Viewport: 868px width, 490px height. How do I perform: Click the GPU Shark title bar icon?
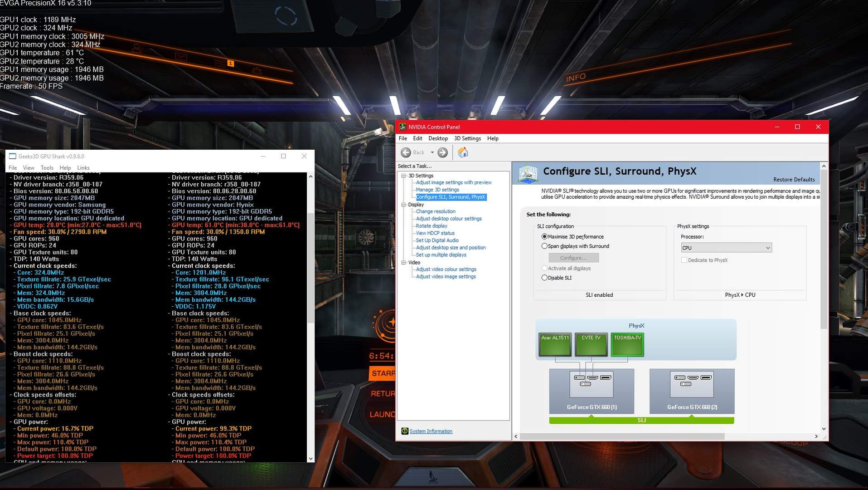(x=13, y=156)
